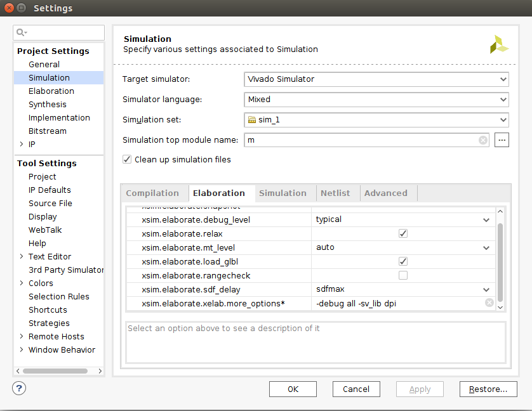Expand the Text Editor tree item
The image size is (532, 411).
click(x=22, y=257)
